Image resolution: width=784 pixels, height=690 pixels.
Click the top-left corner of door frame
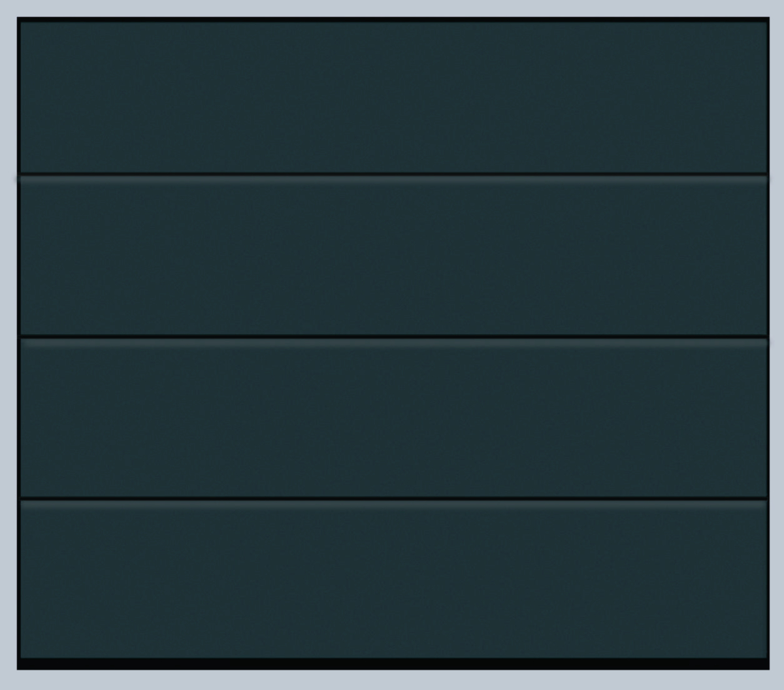point(20,20)
